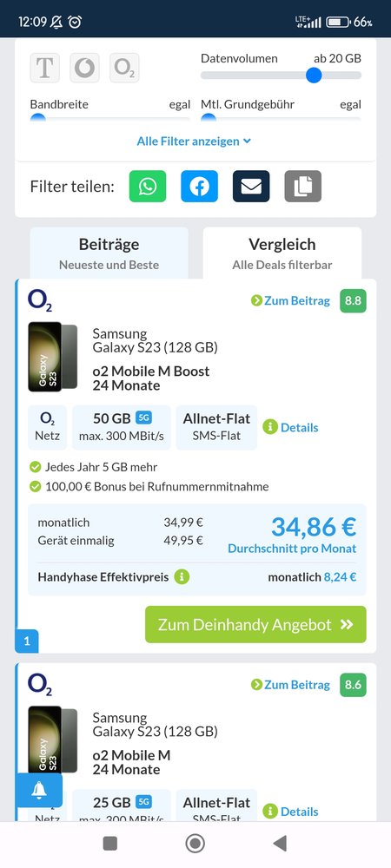Share filter by email envelope icon
391x868 pixels.
pos(251,187)
